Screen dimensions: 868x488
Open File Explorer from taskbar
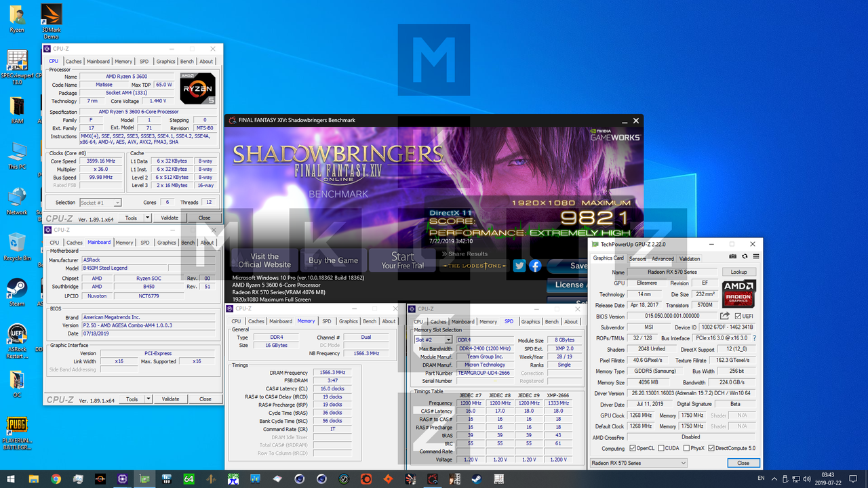33,479
